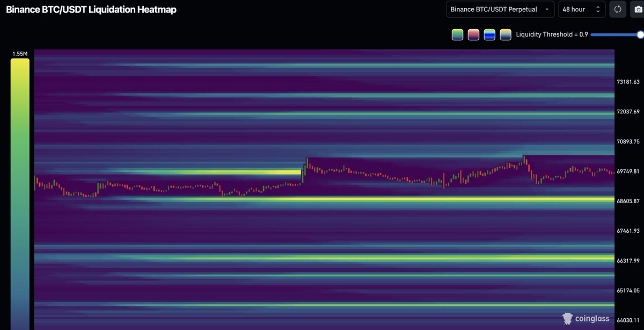
Task: Open the Binance BTC/USDT Perpetual pair dropdown
Action: [x=500, y=9]
